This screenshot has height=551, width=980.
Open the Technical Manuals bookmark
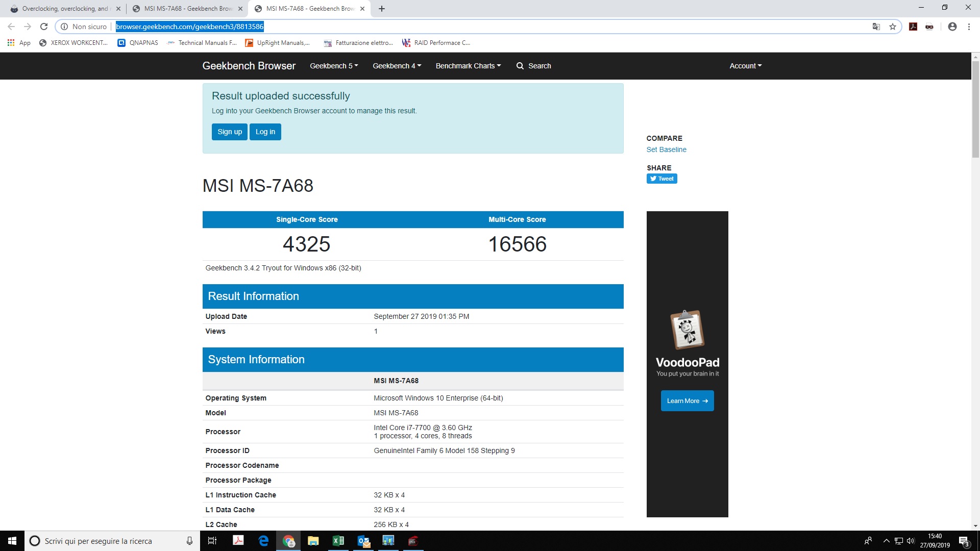tap(202, 43)
